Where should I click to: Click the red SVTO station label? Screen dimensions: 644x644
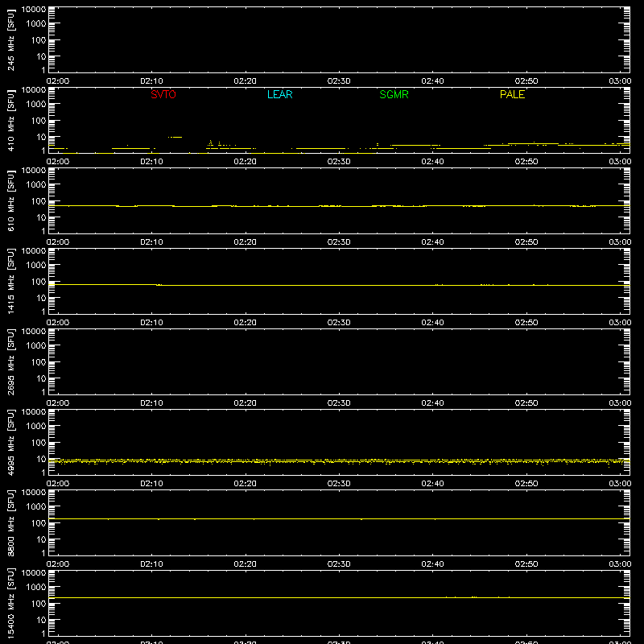click(163, 94)
